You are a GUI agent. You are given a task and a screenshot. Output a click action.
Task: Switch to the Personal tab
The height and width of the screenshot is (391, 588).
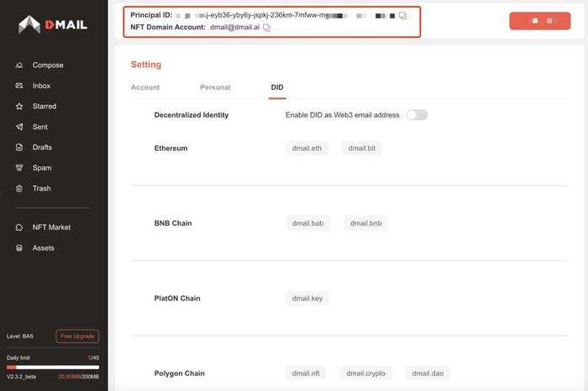click(215, 87)
